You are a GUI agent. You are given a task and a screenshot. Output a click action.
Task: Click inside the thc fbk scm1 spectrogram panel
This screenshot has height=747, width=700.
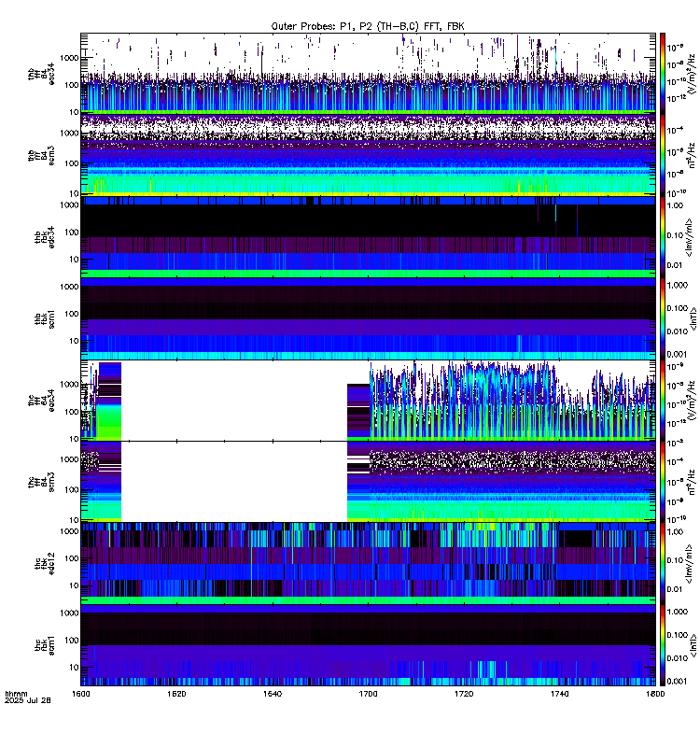[368, 645]
